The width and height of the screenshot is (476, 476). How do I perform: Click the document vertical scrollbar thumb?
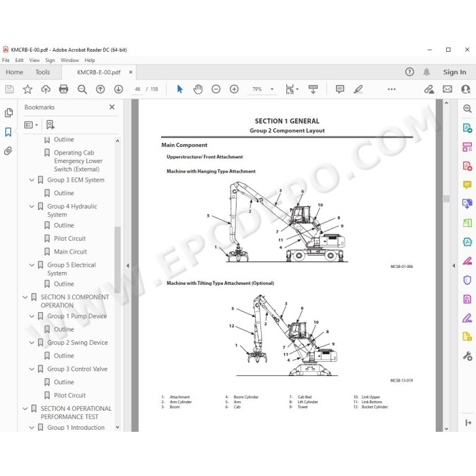click(x=446, y=199)
